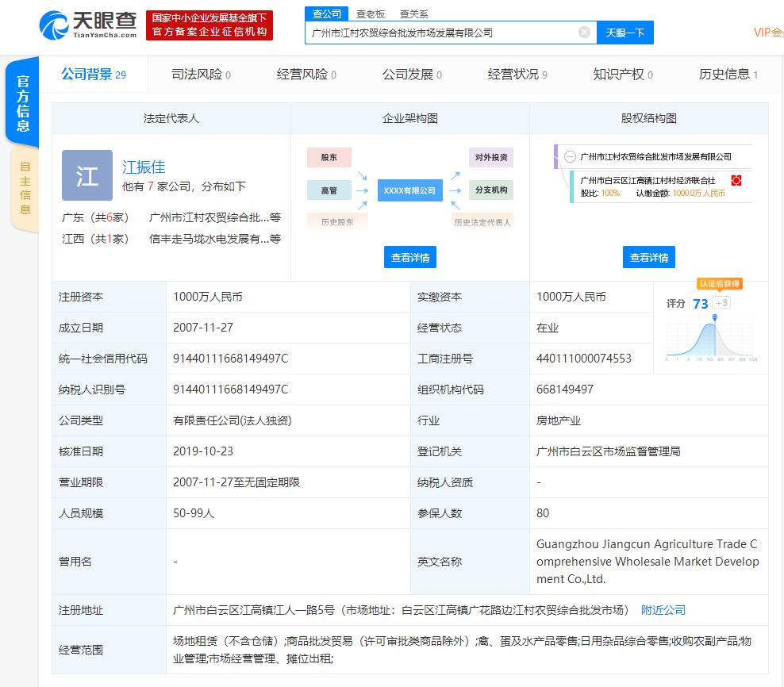Click 查看详情 under 股权结构图
The image size is (784, 687).
pyautogui.click(x=649, y=257)
